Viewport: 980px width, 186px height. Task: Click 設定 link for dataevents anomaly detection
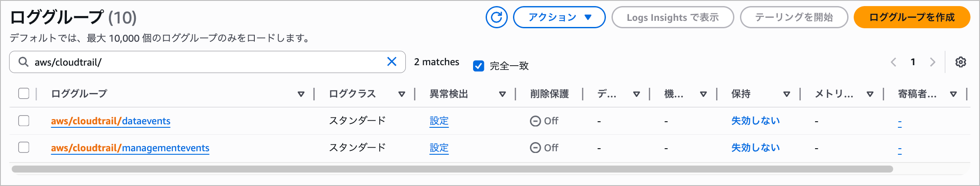[439, 121]
